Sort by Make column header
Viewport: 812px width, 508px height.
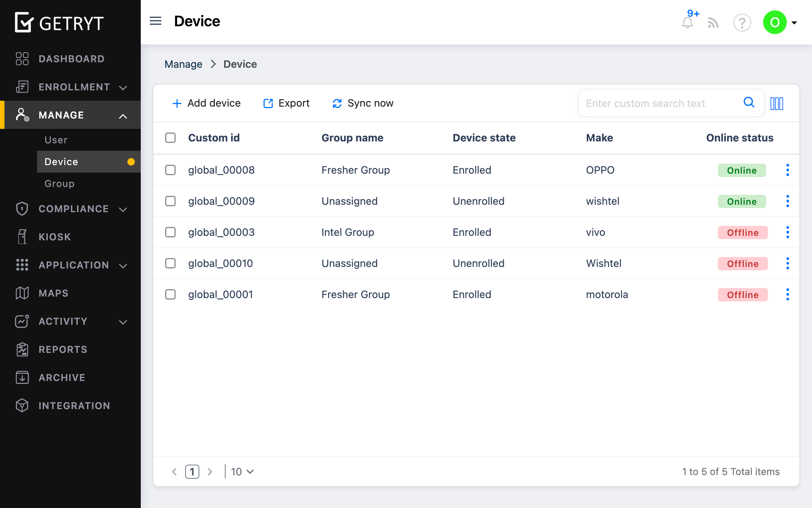pos(599,138)
